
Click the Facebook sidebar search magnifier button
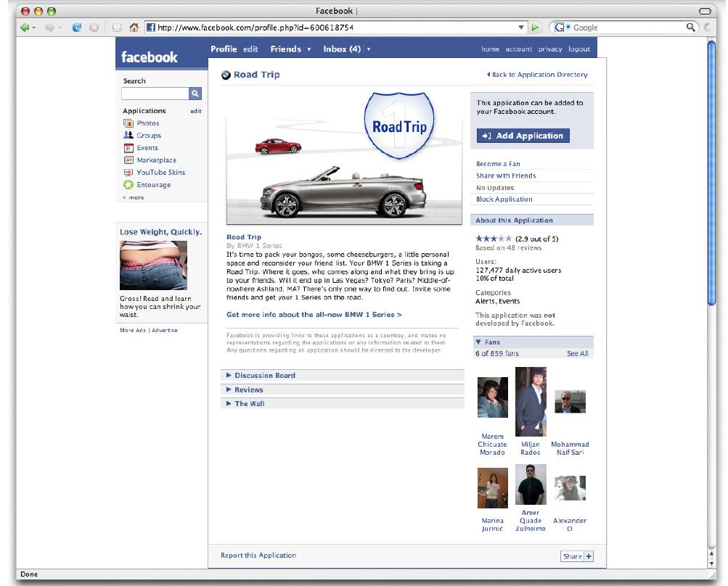pyautogui.click(x=195, y=94)
